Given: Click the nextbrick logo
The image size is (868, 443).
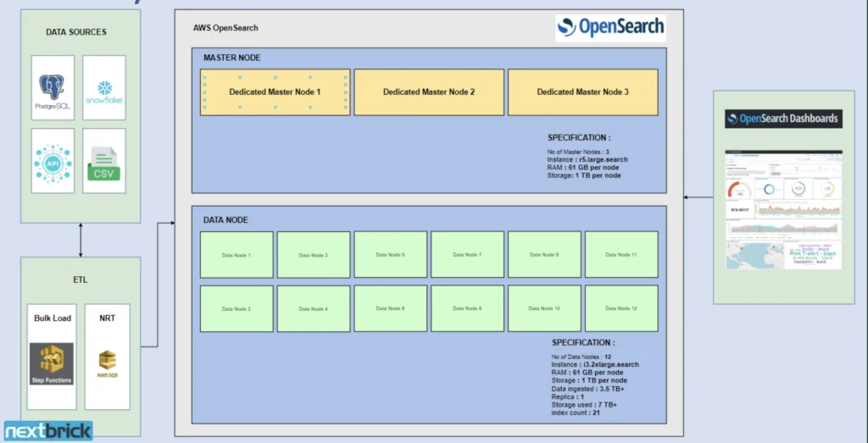Looking at the screenshot, I should tap(47, 430).
